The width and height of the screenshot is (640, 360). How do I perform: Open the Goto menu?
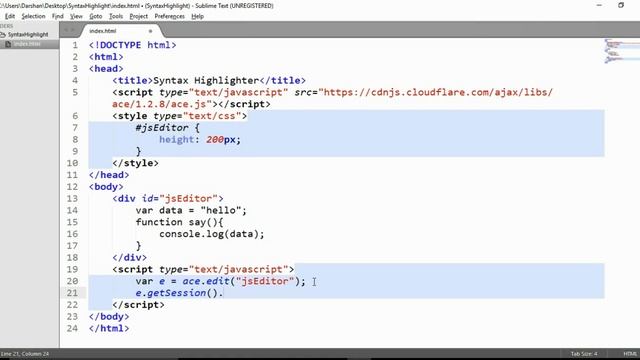(96, 16)
